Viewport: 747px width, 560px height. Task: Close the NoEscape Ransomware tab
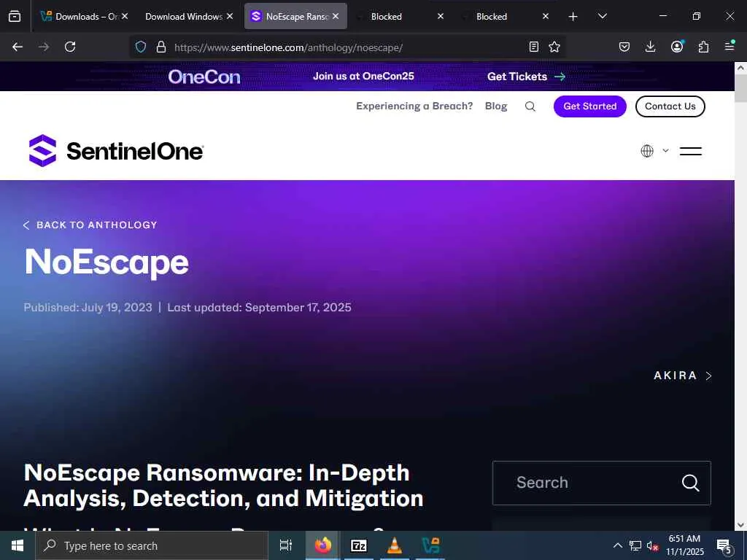[336, 16]
